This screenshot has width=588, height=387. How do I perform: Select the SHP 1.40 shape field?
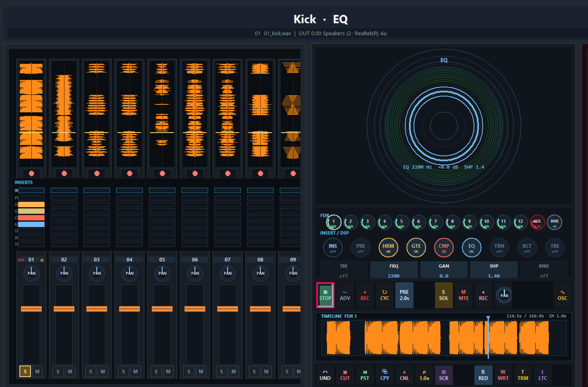pos(494,270)
